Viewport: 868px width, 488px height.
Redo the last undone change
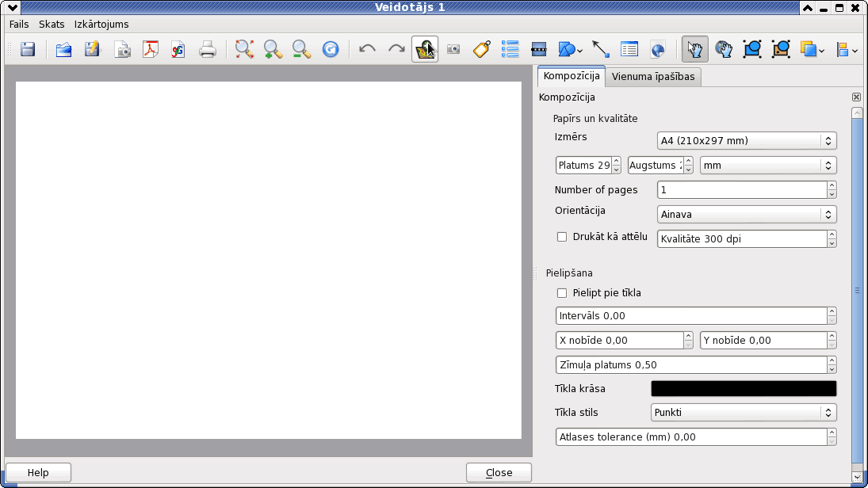pos(396,50)
